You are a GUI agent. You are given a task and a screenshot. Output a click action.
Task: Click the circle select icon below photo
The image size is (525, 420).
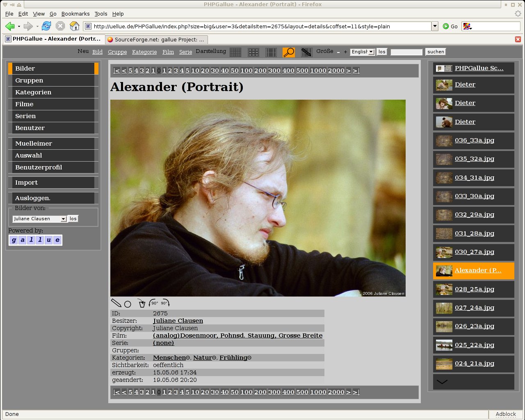(128, 304)
